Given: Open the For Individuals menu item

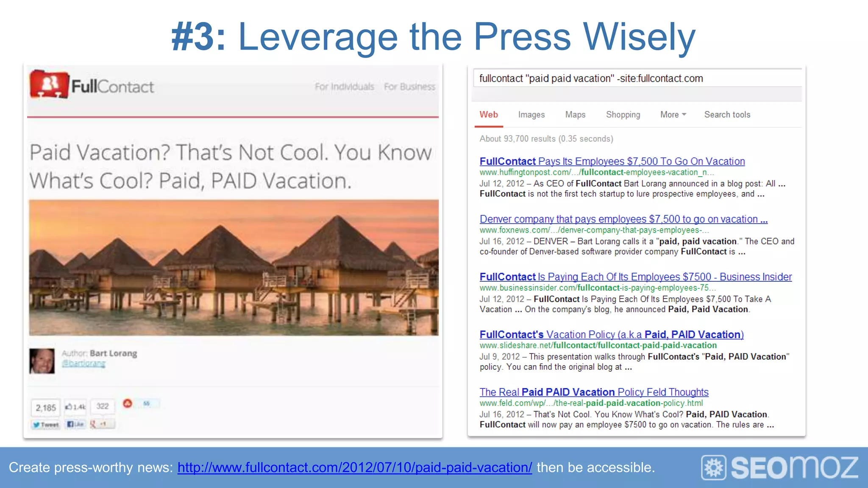Looking at the screenshot, I should tap(344, 87).
